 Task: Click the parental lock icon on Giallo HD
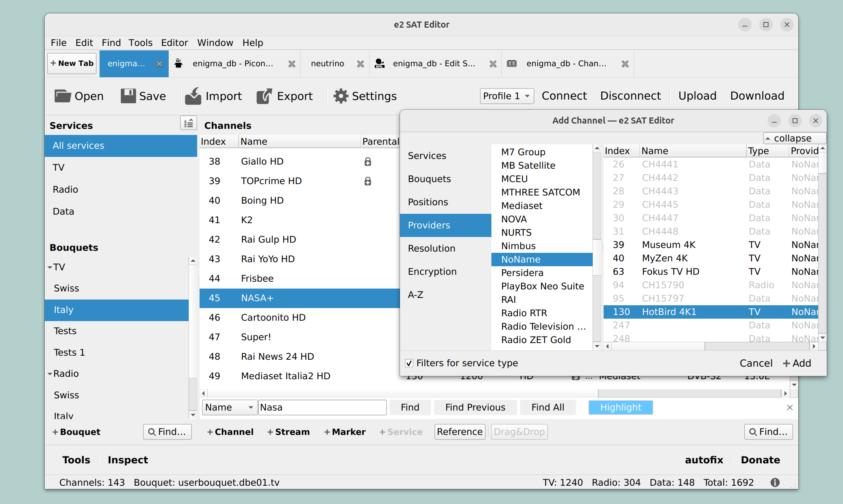(368, 161)
